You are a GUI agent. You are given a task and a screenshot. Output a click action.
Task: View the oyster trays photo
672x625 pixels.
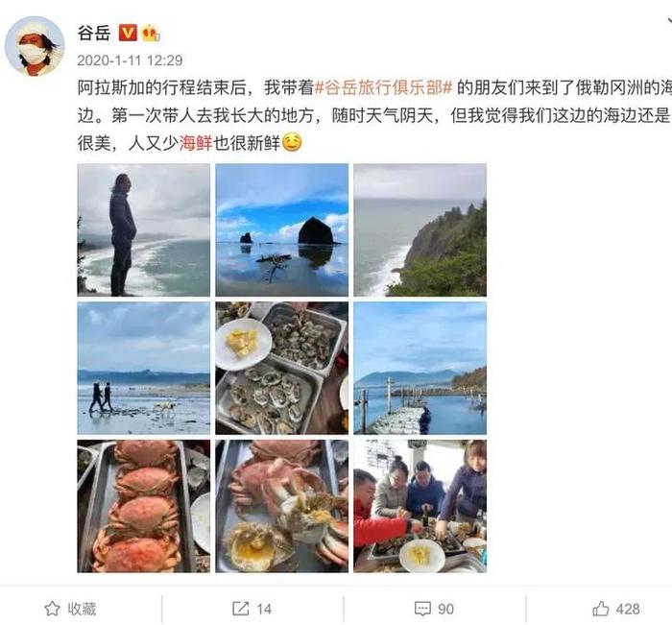281,369
